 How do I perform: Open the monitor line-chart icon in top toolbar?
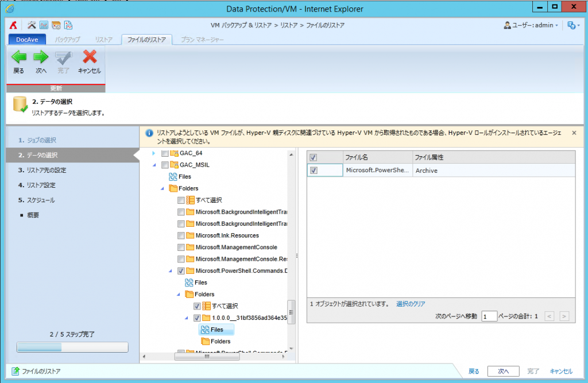click(x=44, y=25)
